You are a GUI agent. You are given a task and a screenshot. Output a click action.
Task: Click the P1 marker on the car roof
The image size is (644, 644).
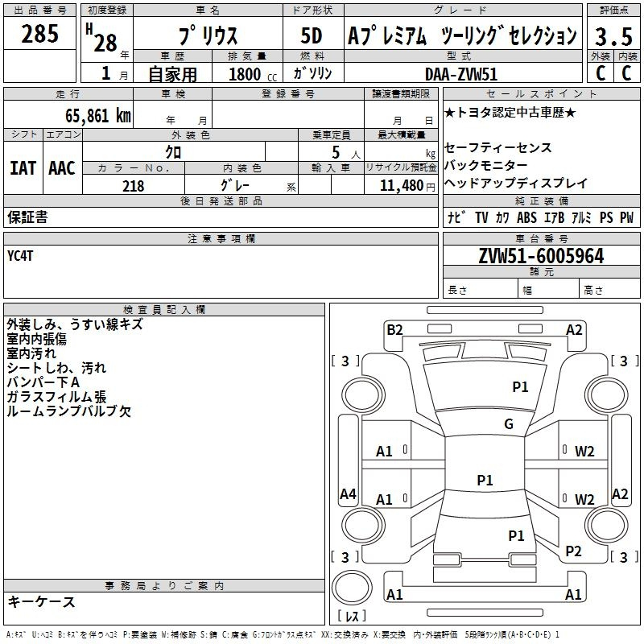(x=485, y=480)
